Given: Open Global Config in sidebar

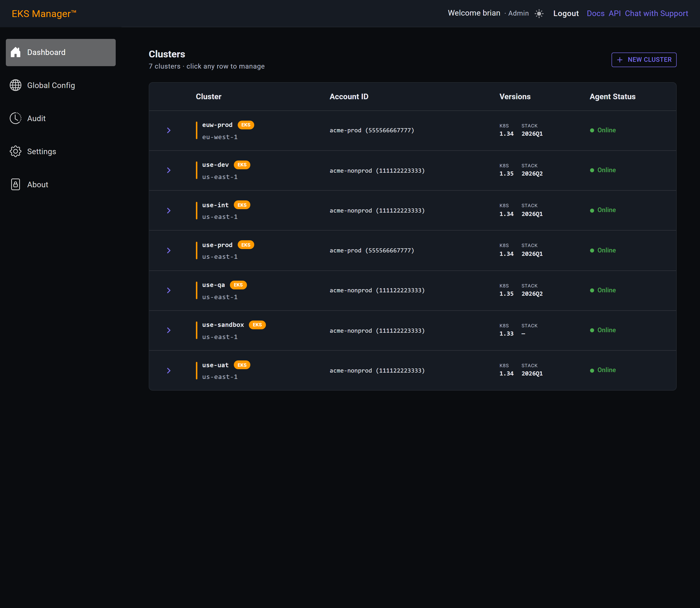Looking at the screenshot, I should [61, 86].
